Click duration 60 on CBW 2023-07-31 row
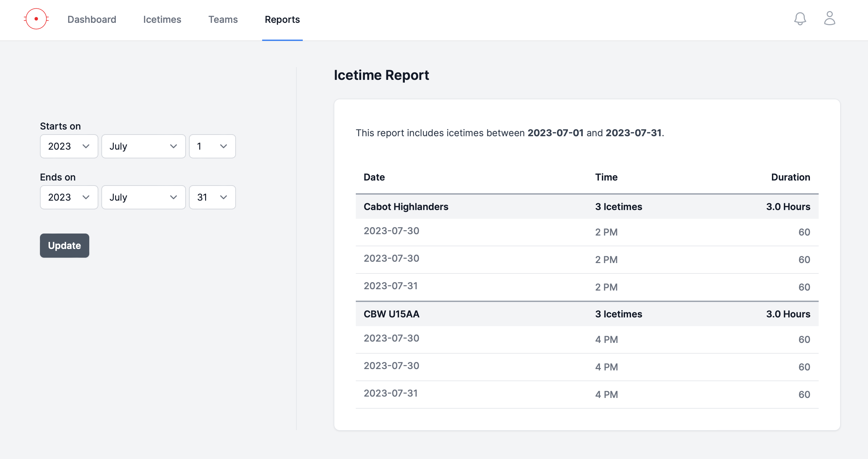Viewport: 868px width, 459px height. (x=804, y=395)
